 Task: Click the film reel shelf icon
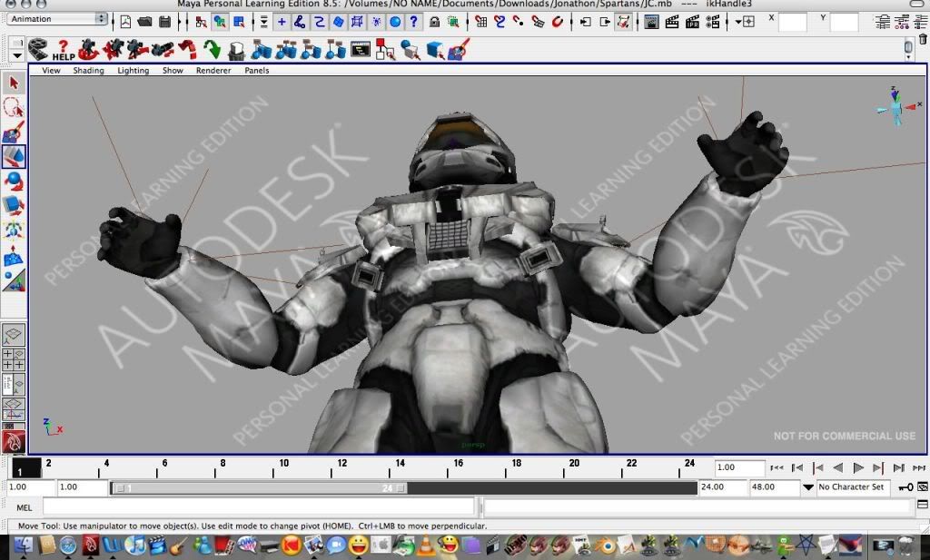(x=37, y=49)
